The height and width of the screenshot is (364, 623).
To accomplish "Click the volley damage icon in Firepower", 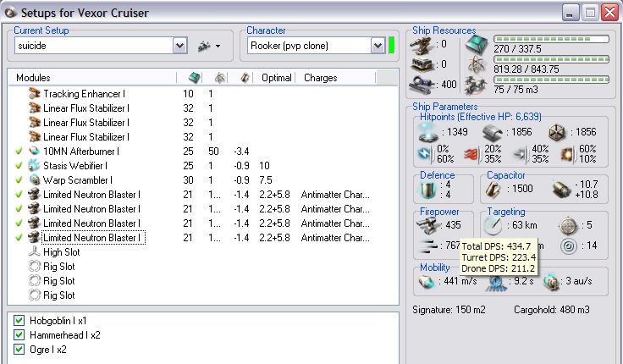I will [x=428, y=245].
